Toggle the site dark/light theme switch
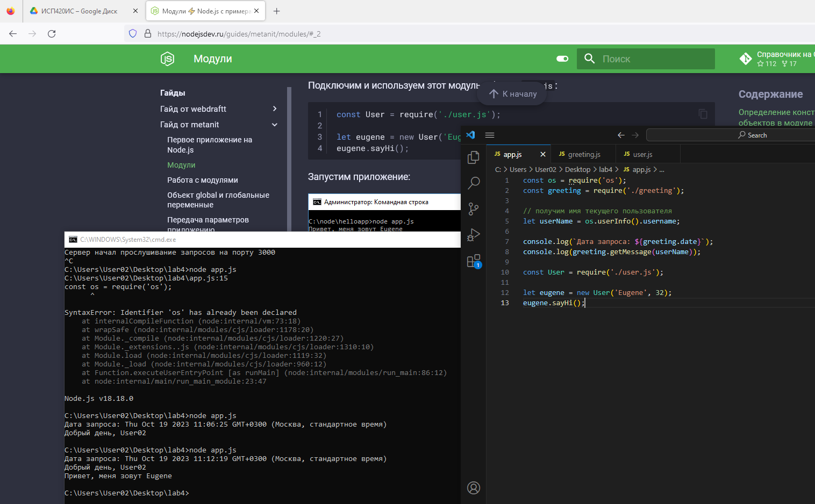The height and width of the screenshot is (504, 815). coord(562,59)
